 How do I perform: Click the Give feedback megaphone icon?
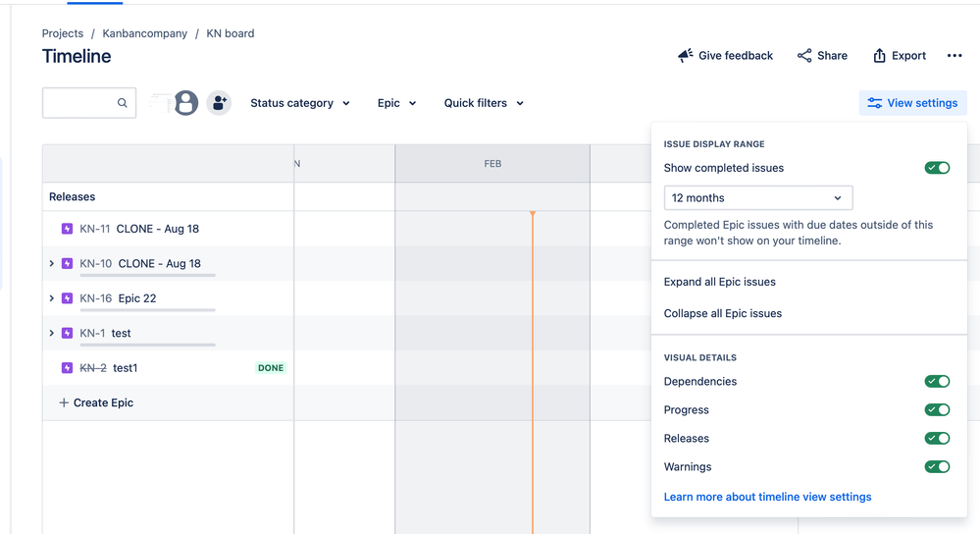[686, 56]
